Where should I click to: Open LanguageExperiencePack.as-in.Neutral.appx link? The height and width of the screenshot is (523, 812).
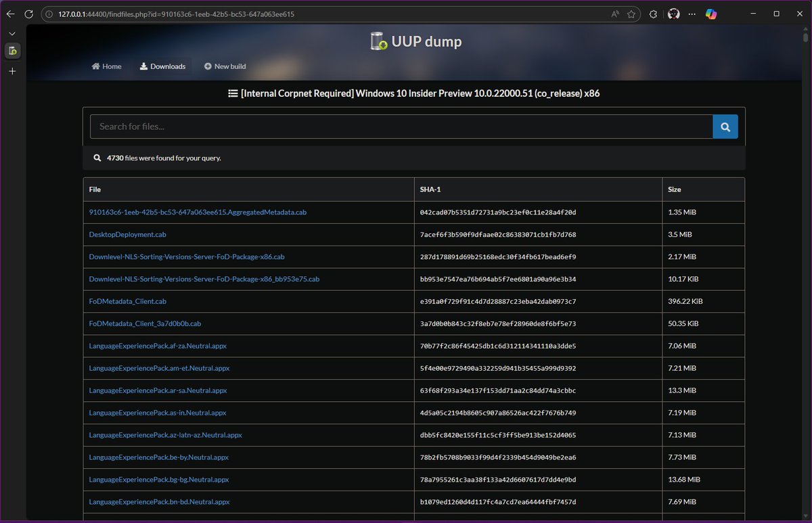(x=158, y=413)
